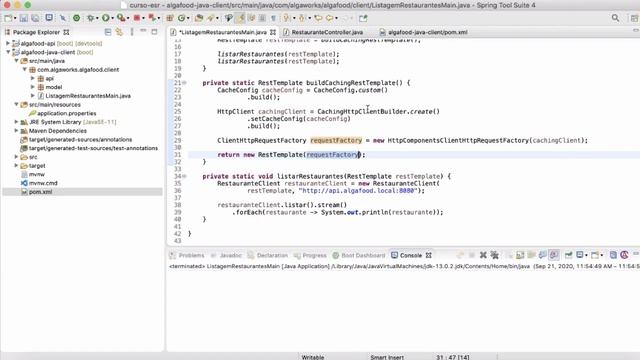Click the red Stop toolbar icon
This screenshot has width=640, height=360.
[x=137, y=18]
